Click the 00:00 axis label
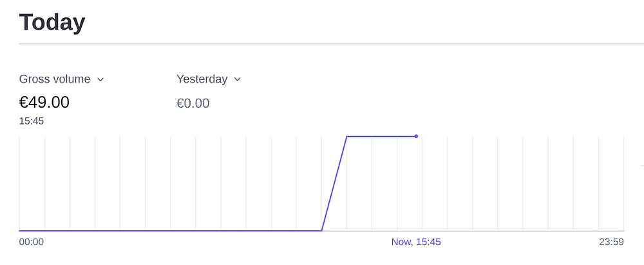Image resolution: width=644 pixels, height=265 pixels. pyautogui.click(x=32, y=242)
